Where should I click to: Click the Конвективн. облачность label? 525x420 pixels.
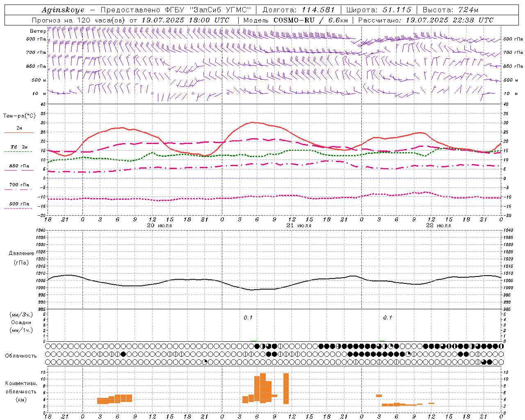[x=21, y=387]
